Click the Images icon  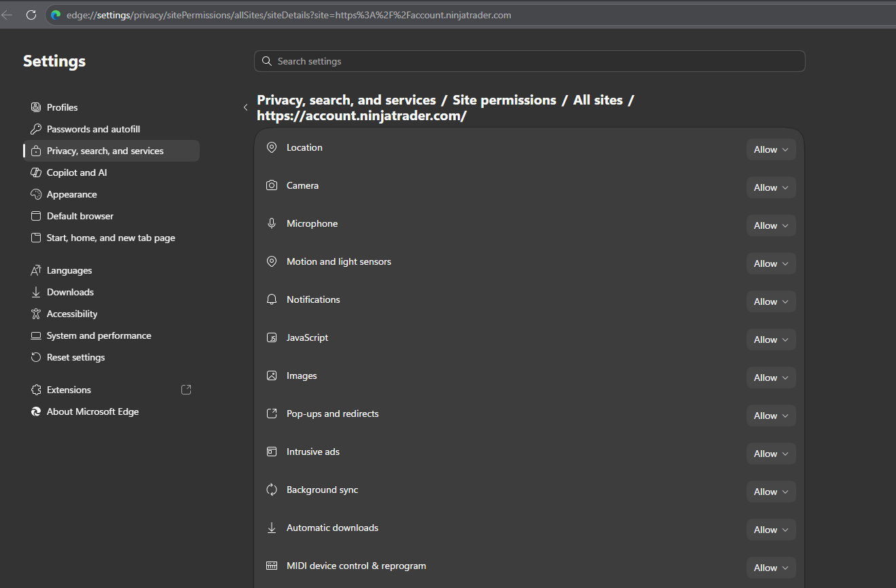pyautogui.click(x=272, y=375)
